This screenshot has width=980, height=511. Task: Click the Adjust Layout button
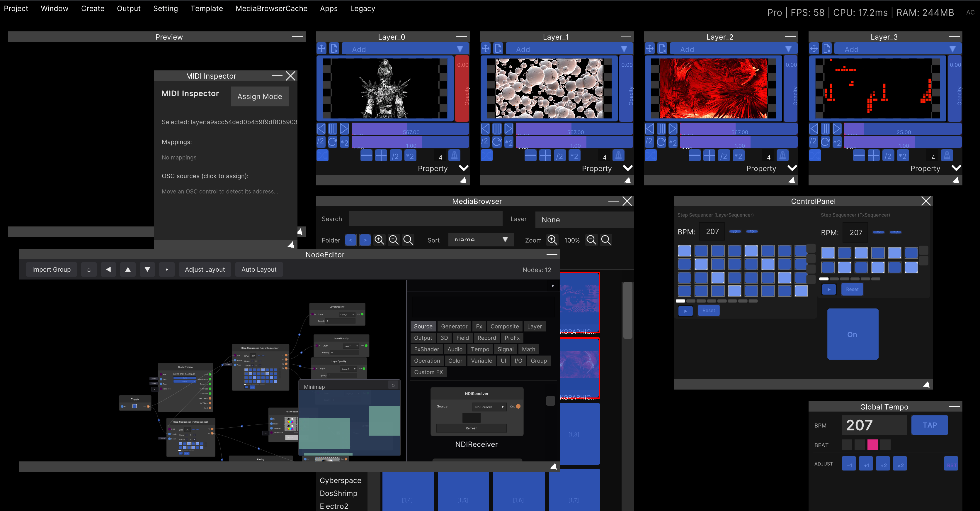tap(205, 270)
